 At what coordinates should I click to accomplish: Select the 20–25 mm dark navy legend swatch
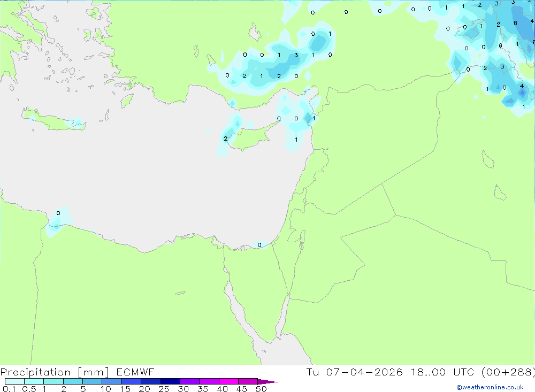150,381
